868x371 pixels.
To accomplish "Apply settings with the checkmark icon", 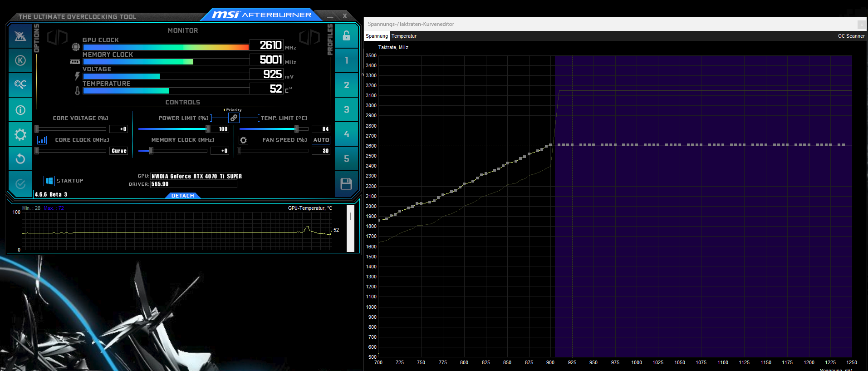I will [x=20, y=183].
